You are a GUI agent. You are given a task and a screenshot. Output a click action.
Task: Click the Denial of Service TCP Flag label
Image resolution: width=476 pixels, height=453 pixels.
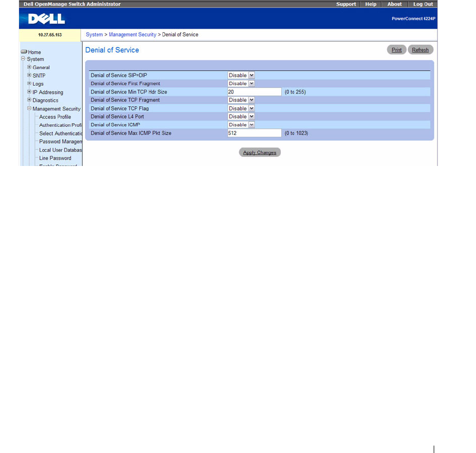tap(120, 108)
